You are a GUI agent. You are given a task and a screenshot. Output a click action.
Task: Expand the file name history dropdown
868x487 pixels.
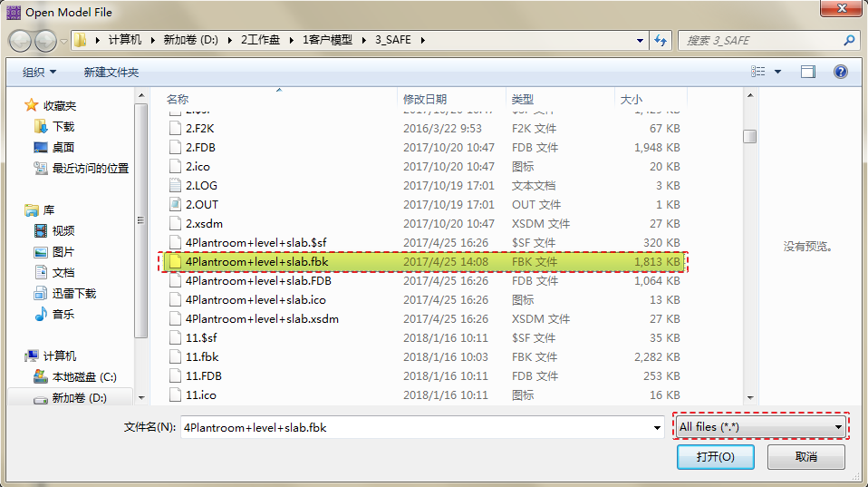pyautogui.click(x=657, y=427)
